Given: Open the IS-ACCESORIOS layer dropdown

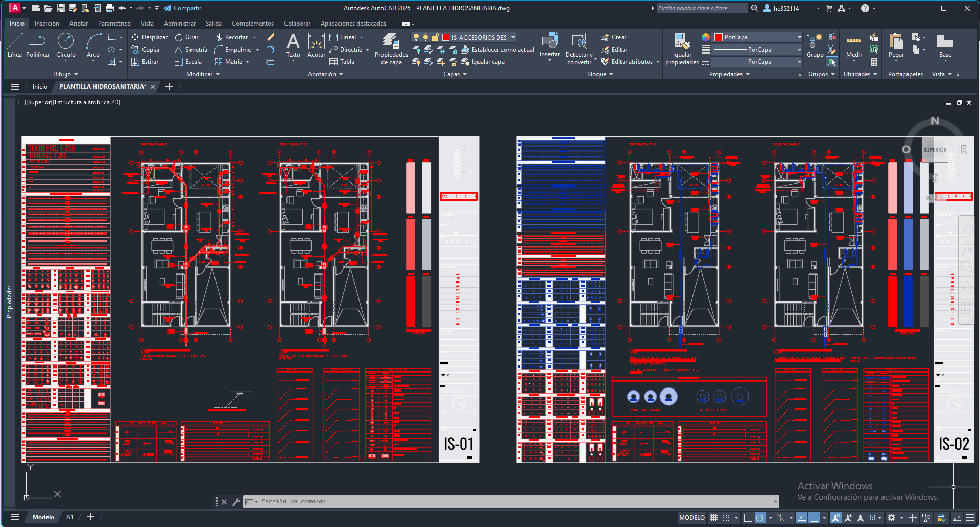Looking at the screenshot, I should [x=513, y=37].
